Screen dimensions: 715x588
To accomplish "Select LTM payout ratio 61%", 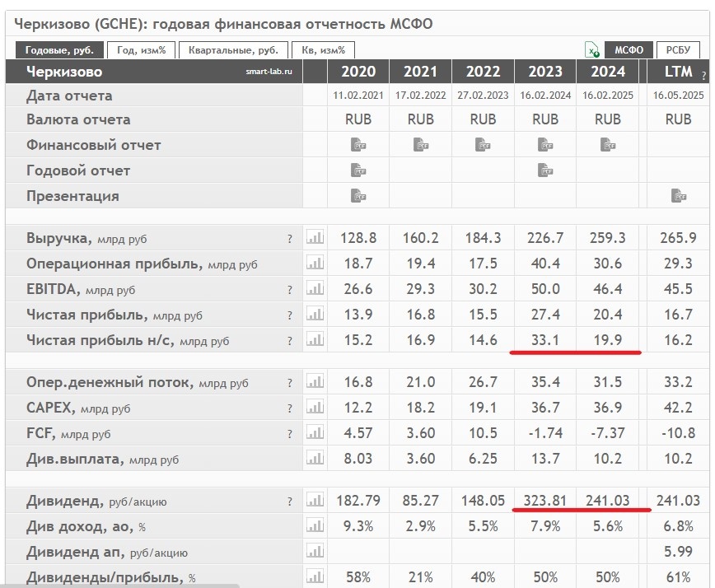I will [679, 577].
